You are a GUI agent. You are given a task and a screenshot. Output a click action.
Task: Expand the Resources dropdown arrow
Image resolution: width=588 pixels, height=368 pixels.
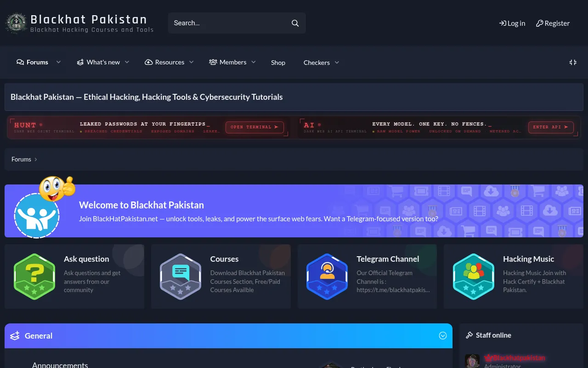click(x=192, y=62)
